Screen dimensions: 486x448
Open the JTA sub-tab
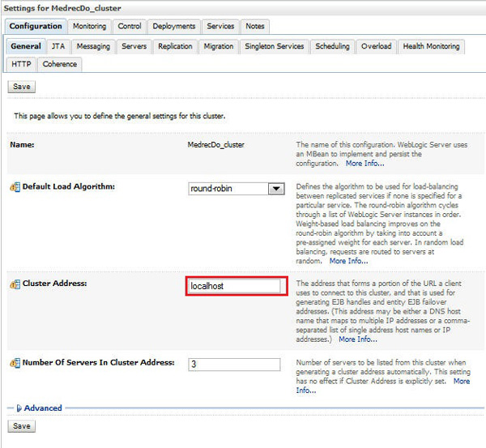tap(58, 46)
